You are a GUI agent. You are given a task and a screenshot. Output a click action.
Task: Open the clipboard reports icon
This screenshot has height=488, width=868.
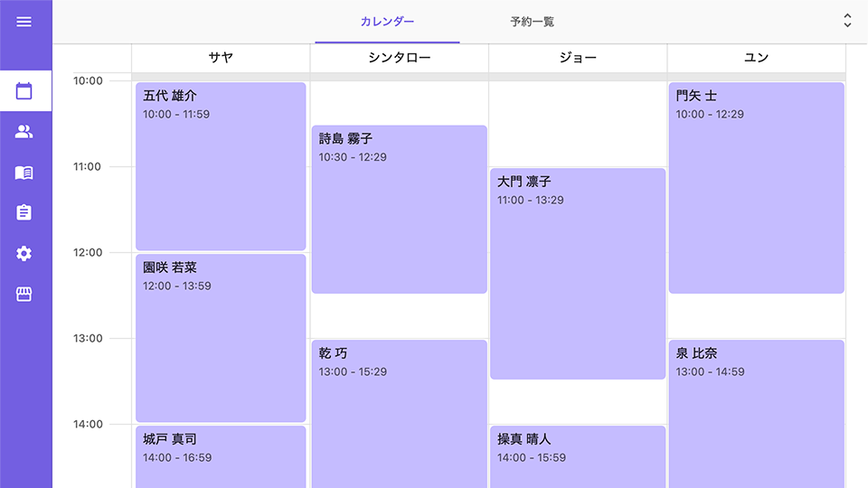pos(24,213)
